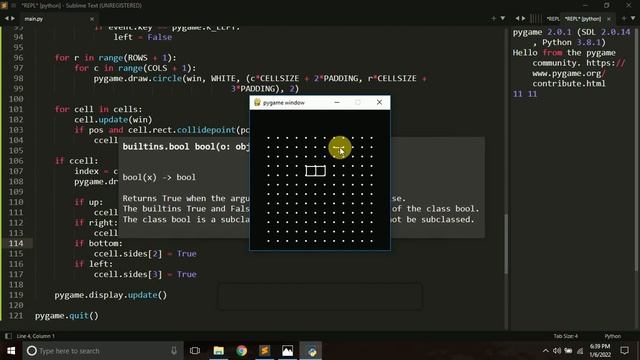Click the next-tab arrow in REPL pane
The width and height of the screenshot is (640, 360).
pos(524,18)
